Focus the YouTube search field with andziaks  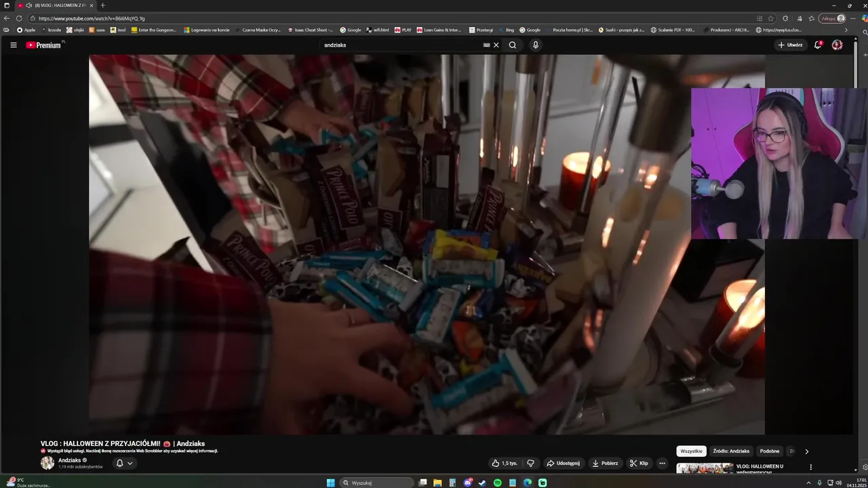(400, 45)
